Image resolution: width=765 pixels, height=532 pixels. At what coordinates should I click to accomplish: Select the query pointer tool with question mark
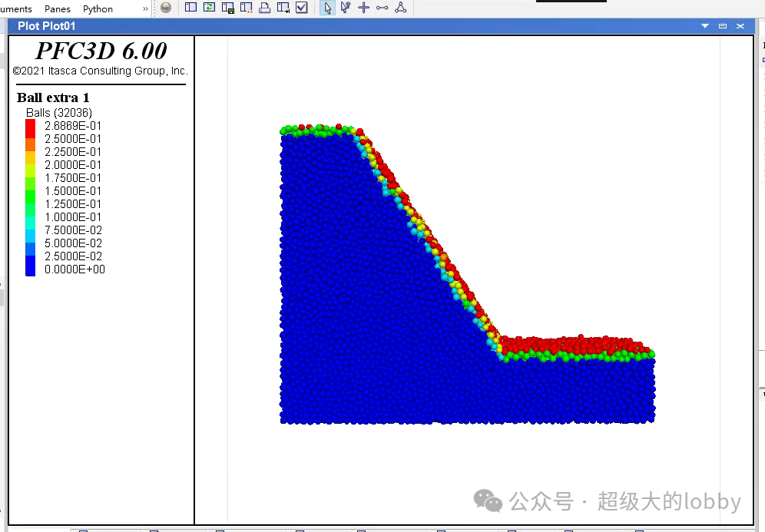tap(346, 8)
